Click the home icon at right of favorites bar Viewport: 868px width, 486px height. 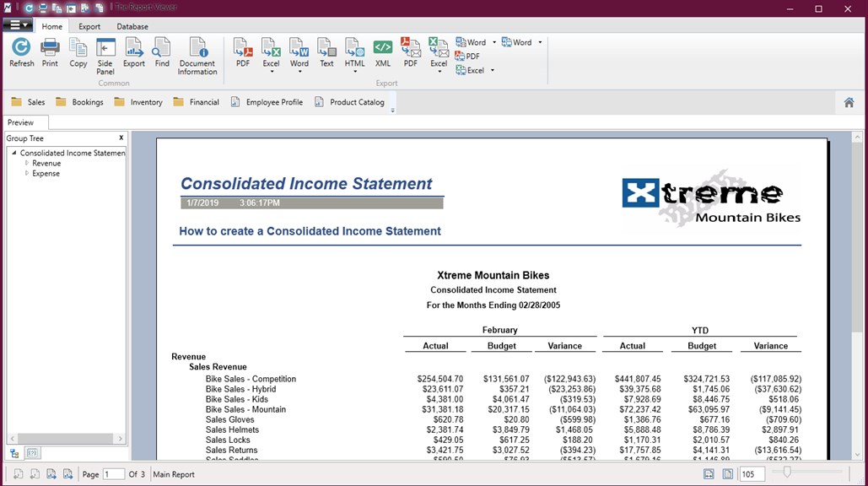tap(849, 102)
